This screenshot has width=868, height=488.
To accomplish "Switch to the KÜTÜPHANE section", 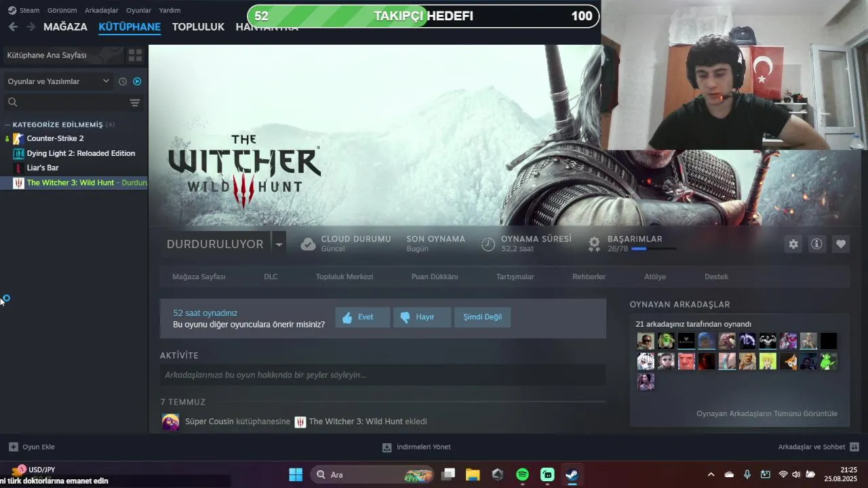I will (130, 27).
